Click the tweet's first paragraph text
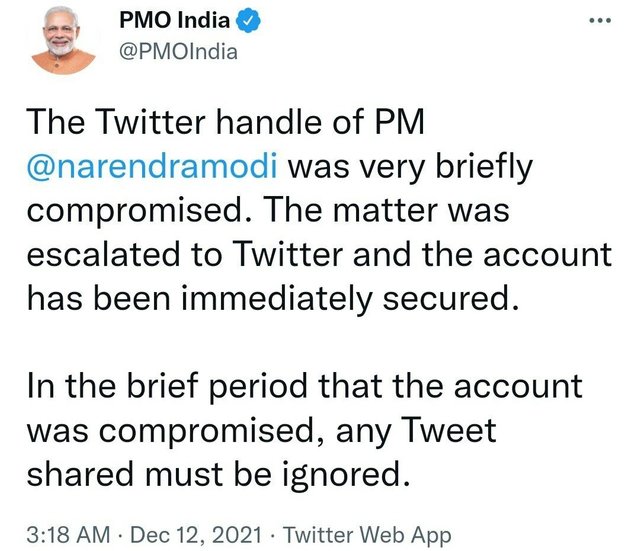 point(319,210)
